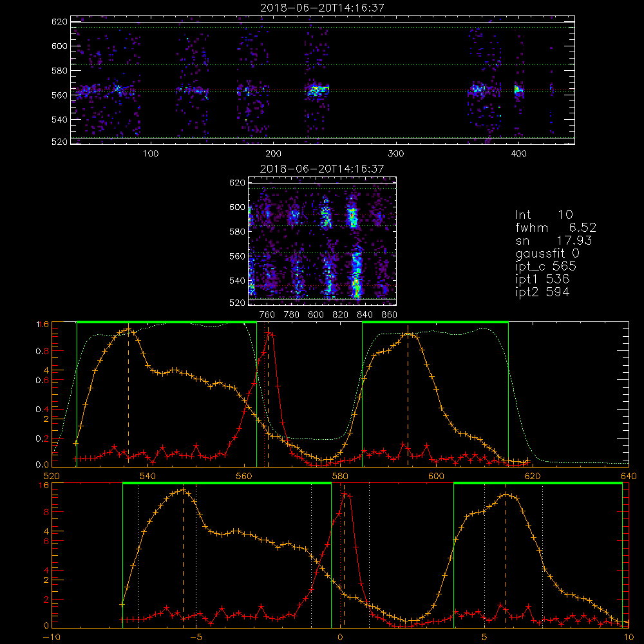Click x-axis label 560 on the profile plot
644x644 pixels.
point(244,476)
